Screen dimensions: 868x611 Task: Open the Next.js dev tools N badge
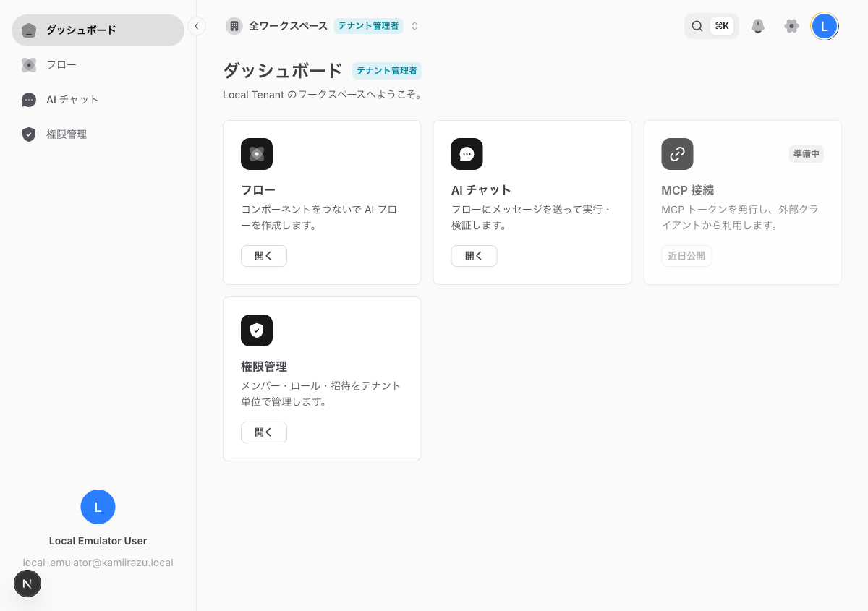pyautogui.click(x=27, y=584)
